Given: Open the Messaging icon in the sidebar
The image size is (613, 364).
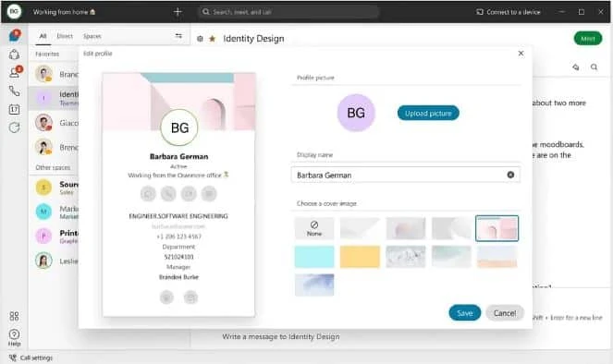Looking at the screenshot, I should (15, 35).
